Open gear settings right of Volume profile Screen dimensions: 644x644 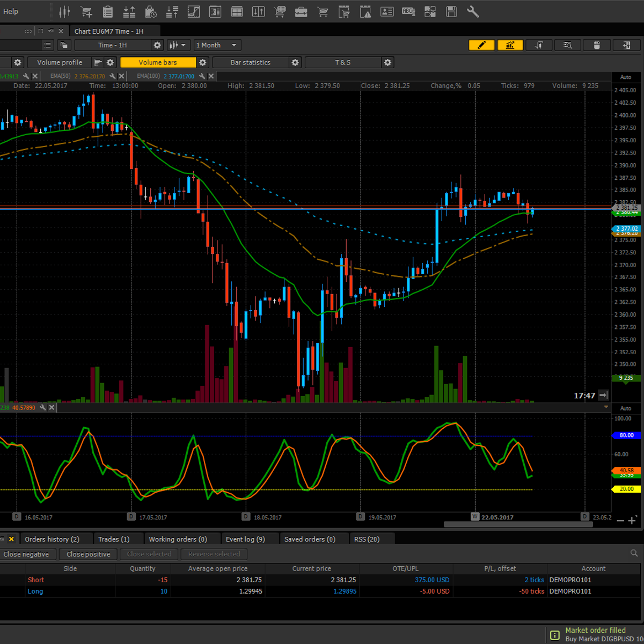110,63
